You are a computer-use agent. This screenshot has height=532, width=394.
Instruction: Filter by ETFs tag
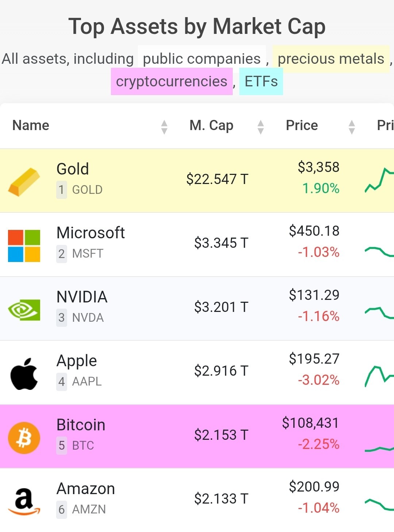pos(261,81)
